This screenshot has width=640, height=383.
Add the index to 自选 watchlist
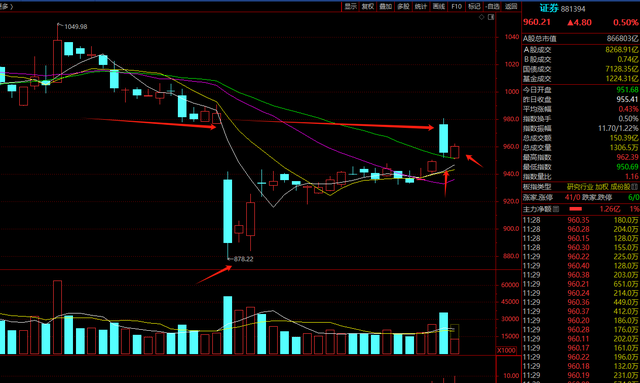[493, 6]
